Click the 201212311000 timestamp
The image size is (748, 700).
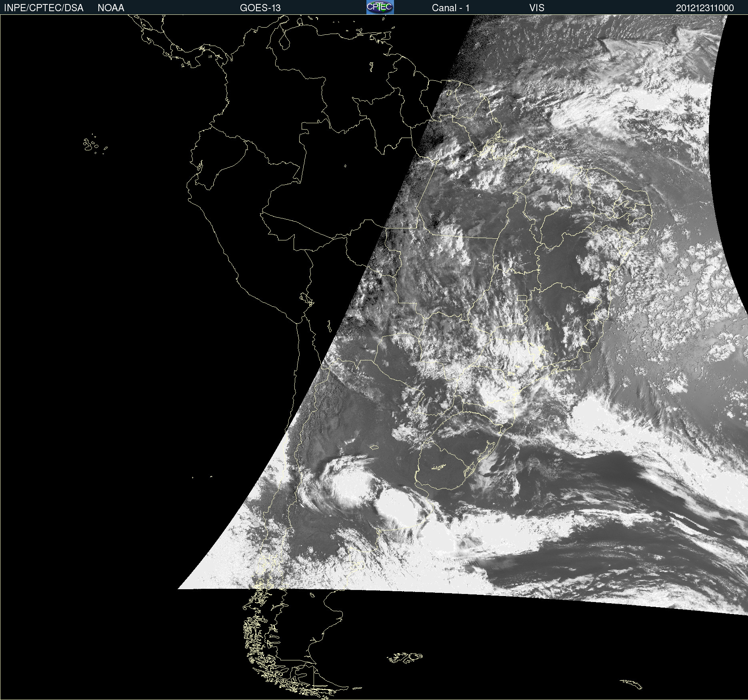tap(705, 8)
